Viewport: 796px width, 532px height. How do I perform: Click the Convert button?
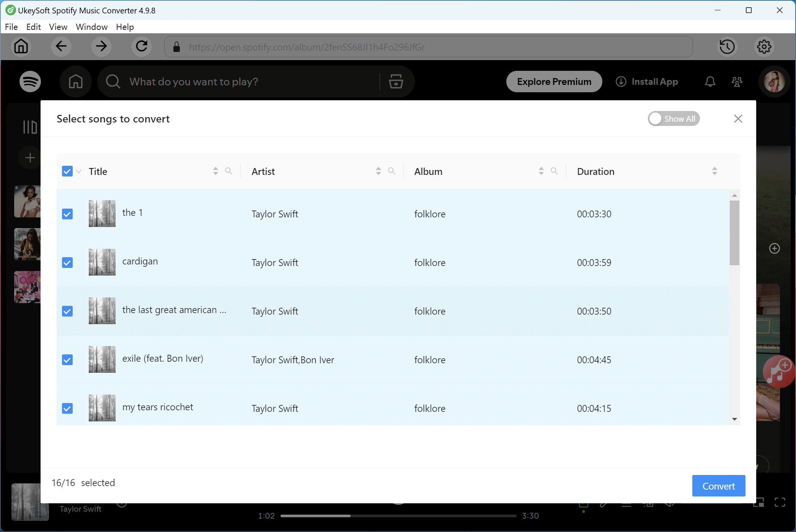pos(718,486)
